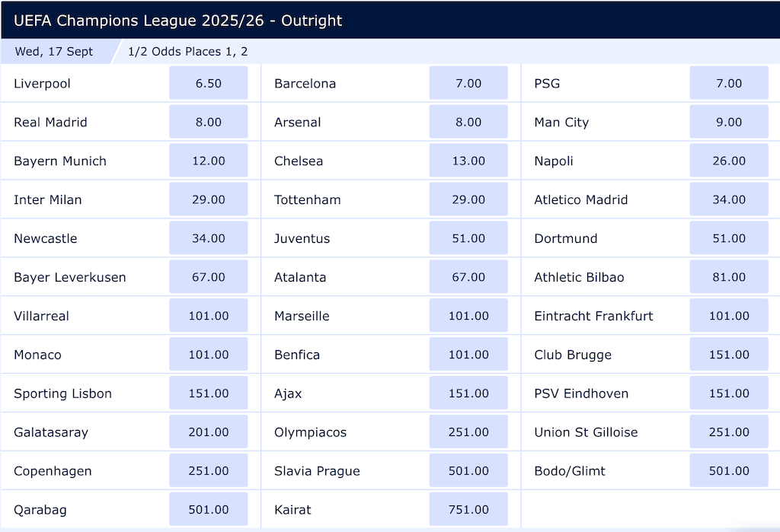Add Arsenal at 8.00 to betslip
This screenshot has height=532, width=780.
468,122
